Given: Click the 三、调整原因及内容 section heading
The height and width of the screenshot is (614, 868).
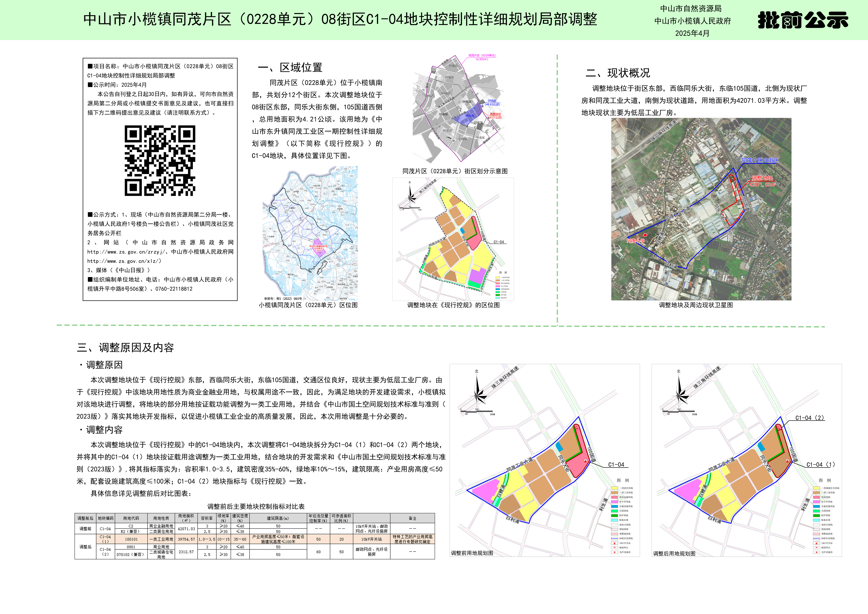Looking at the screenshot, I should 125,347.
